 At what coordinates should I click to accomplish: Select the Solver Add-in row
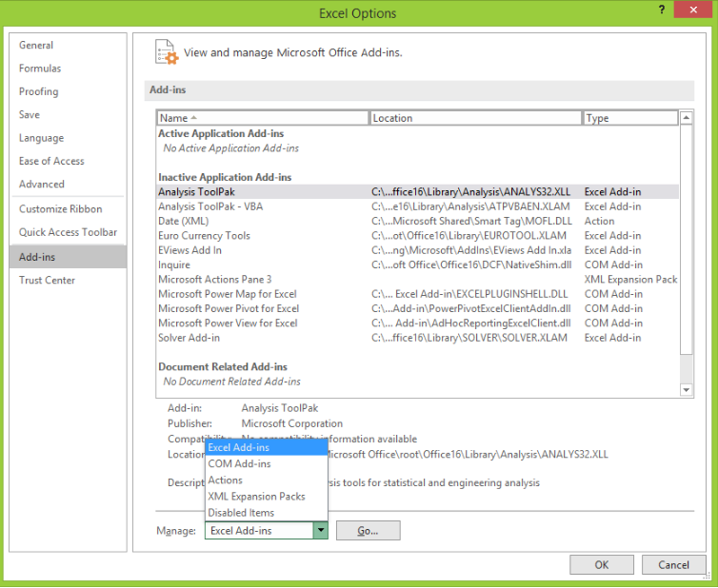417,338
